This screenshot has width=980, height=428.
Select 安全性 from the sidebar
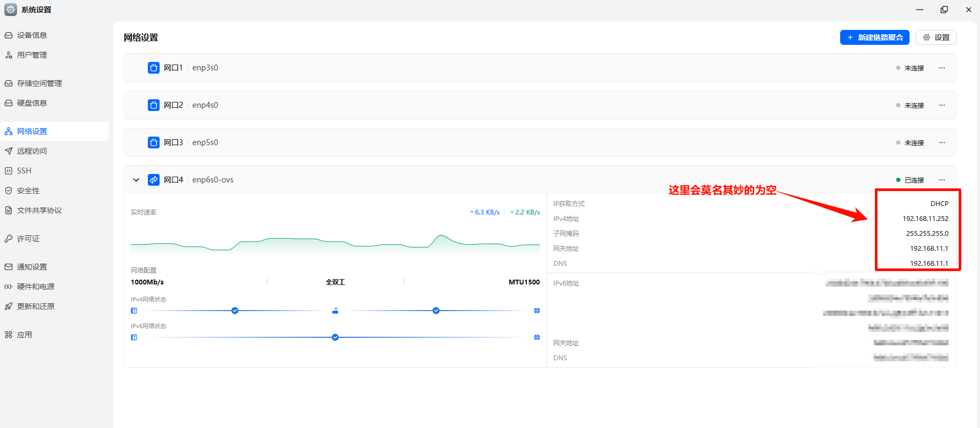(28, 191)
